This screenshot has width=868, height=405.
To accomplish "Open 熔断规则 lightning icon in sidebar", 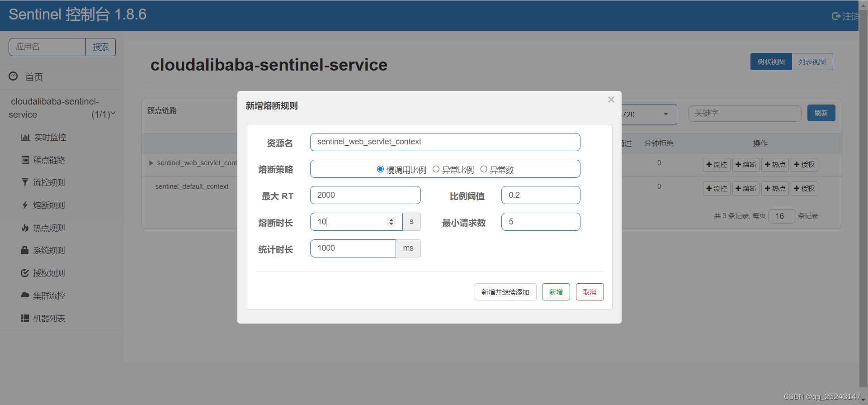I will [25, 205].
